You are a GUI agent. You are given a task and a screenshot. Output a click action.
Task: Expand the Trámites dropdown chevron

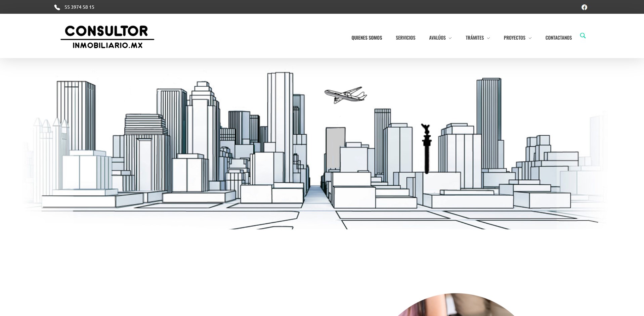(x=488, y=38)
